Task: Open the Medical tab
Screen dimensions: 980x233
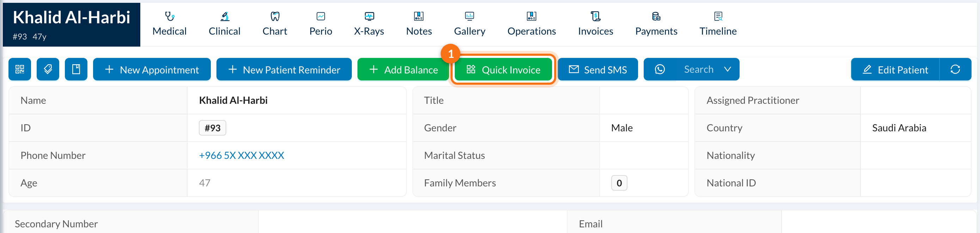Action: [169, 24]
